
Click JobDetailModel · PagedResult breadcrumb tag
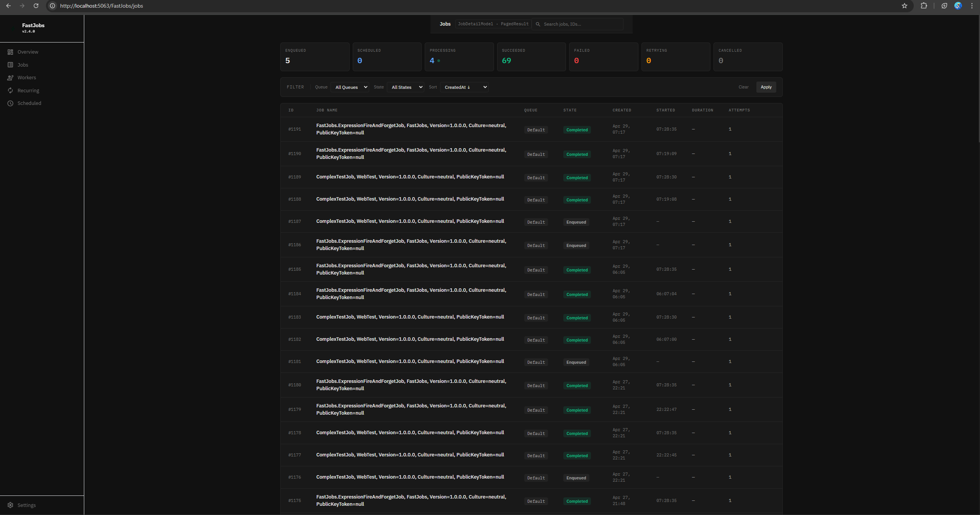pyautogui.click(x=493, y=24)
